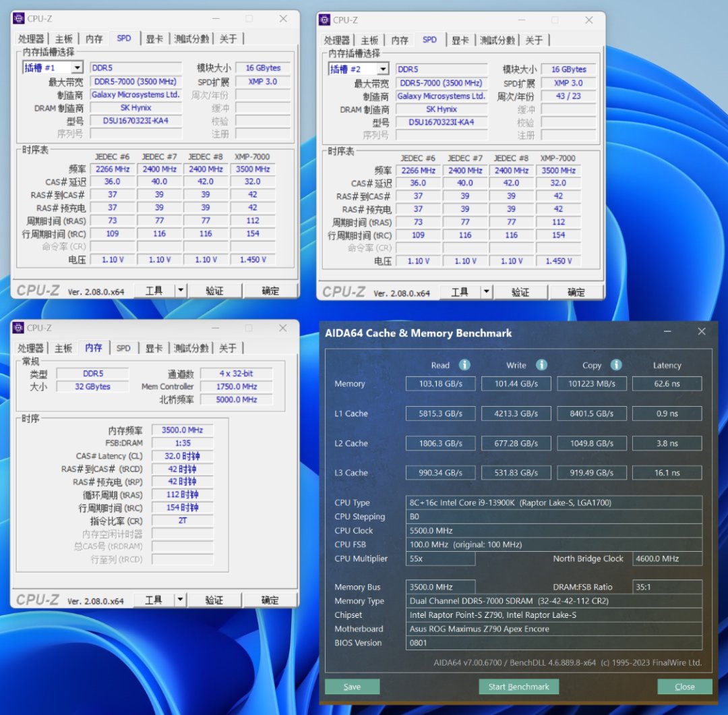This screenshot has width=728, height=715.
Task: Click L1 Cache read value 5815.3 GB/s
Action: point(441,413)
